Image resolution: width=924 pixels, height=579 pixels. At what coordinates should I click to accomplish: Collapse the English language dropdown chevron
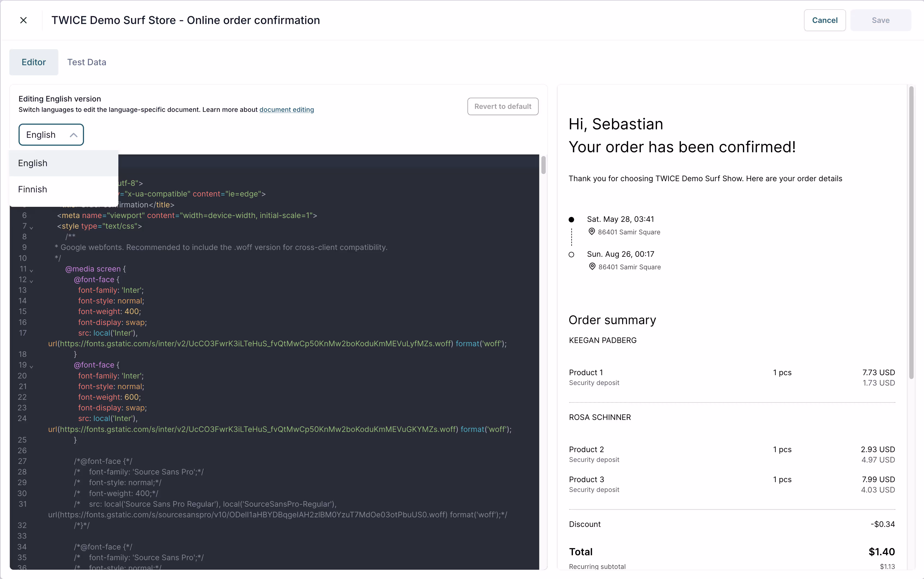73,135
